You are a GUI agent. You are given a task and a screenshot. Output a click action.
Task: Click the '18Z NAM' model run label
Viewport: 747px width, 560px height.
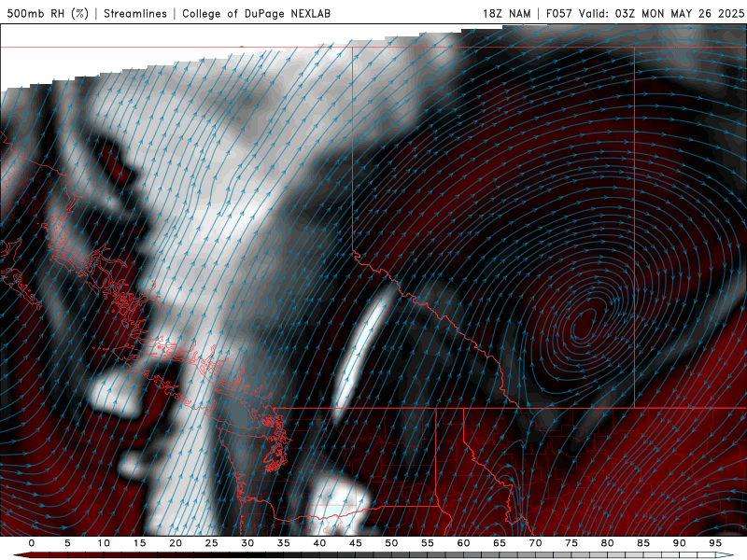(x=506, y=13)
